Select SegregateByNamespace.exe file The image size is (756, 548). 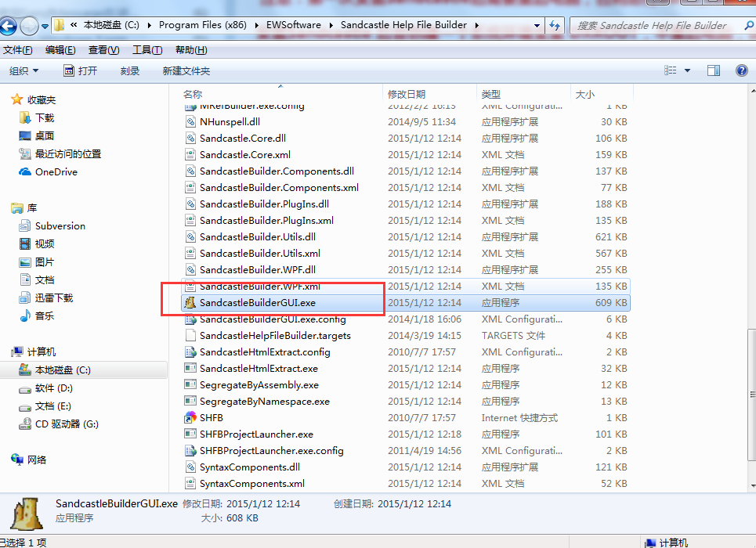tap(406, 401)
